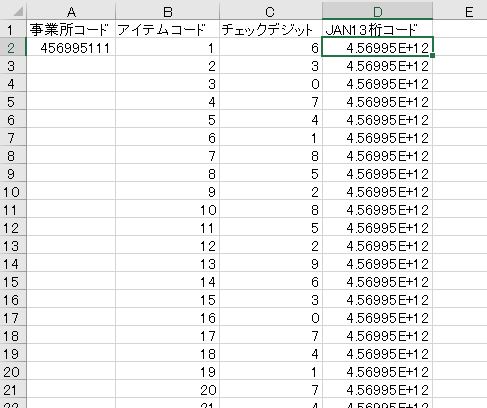Select cell containing 456995111
Screen dimensions: 487x408
[71, 48]
